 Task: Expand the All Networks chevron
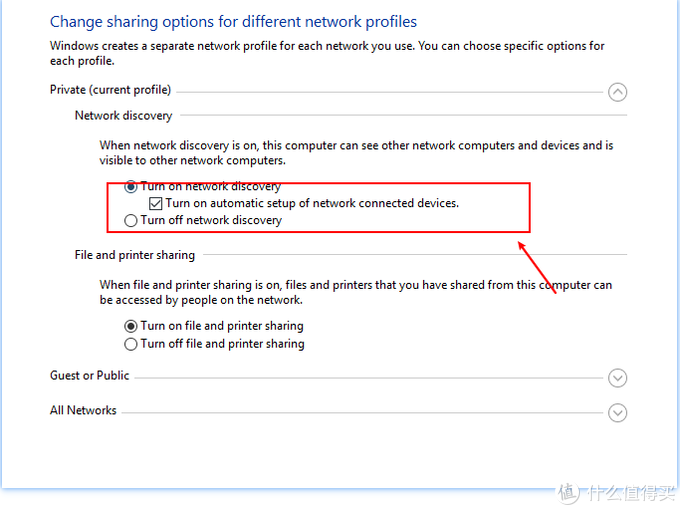coord(617,413)
